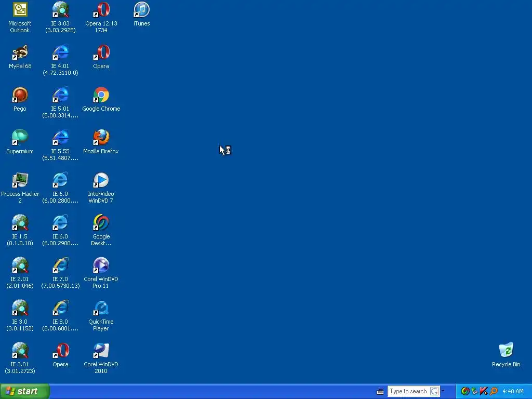532x399 pixels.
Task: Select the Pego desktop shortcut
Action: point(20,95)
